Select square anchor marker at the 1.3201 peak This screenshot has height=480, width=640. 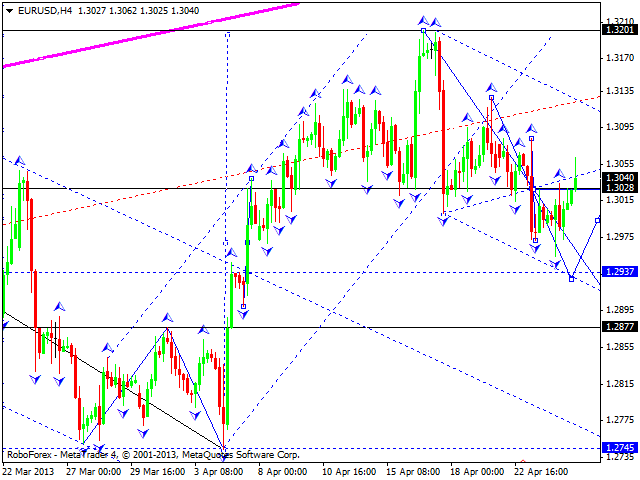point(423,31)
